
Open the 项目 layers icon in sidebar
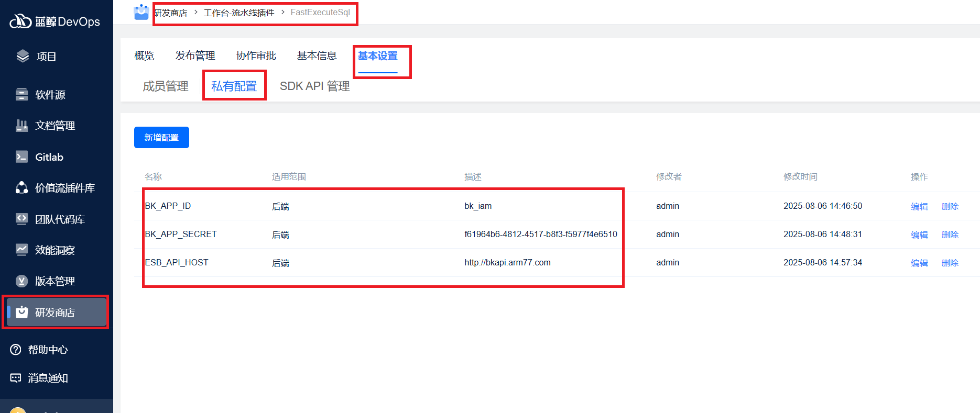click(23, 56)
